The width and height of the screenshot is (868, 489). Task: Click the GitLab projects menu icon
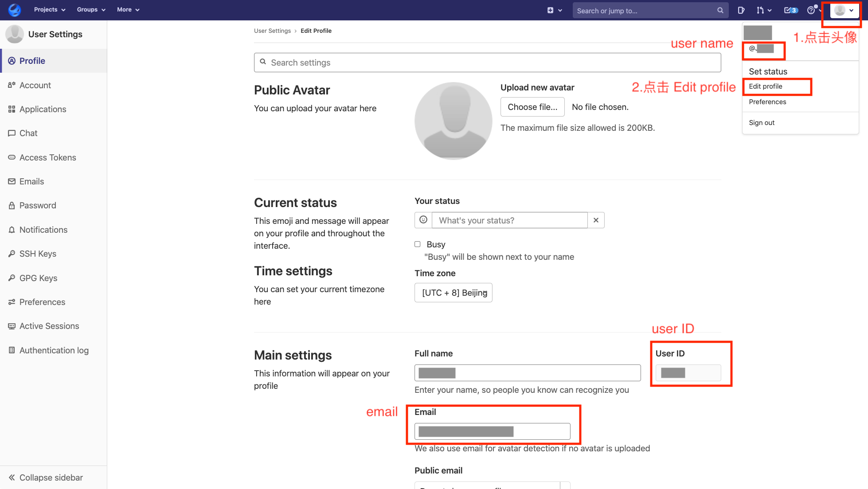[49, 10]
